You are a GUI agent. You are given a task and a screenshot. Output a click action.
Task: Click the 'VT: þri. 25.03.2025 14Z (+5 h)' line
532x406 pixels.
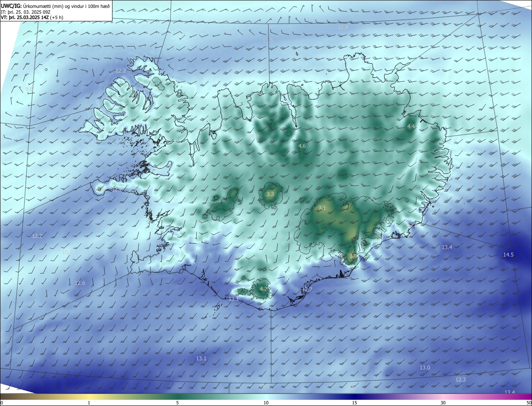pyautogui.click(x=32, y=17)
